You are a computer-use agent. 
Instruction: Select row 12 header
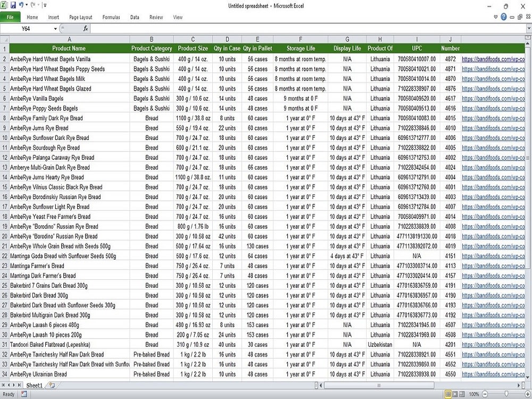click(x=4, y=157)
